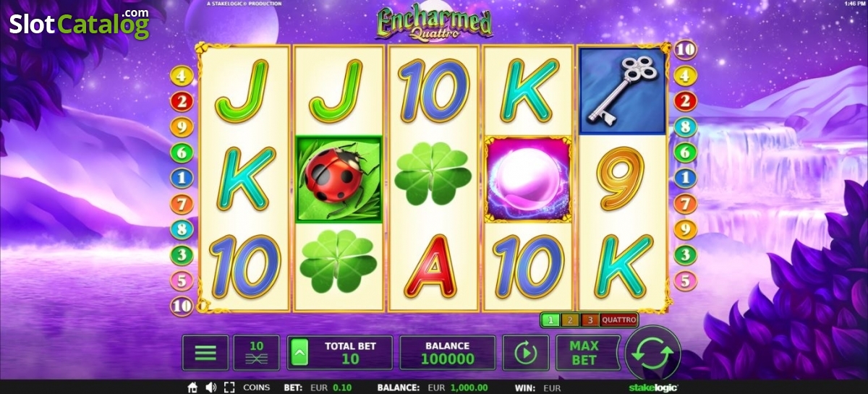This screenshot has width=868, height=394.
Task: Click the ladybug symbol on reel two
Action: [x=339, y=179]
